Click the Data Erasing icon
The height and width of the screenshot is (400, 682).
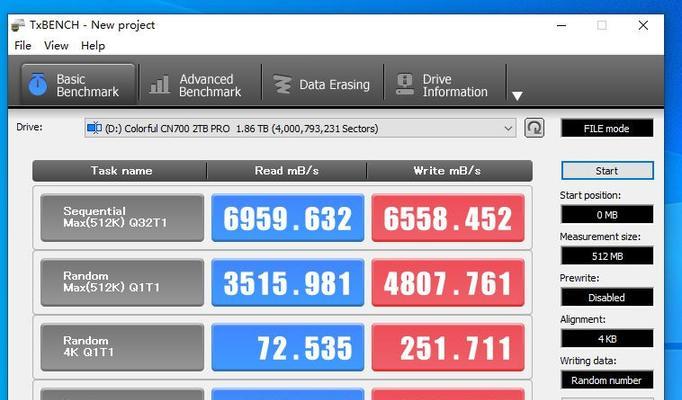[282, 84]
